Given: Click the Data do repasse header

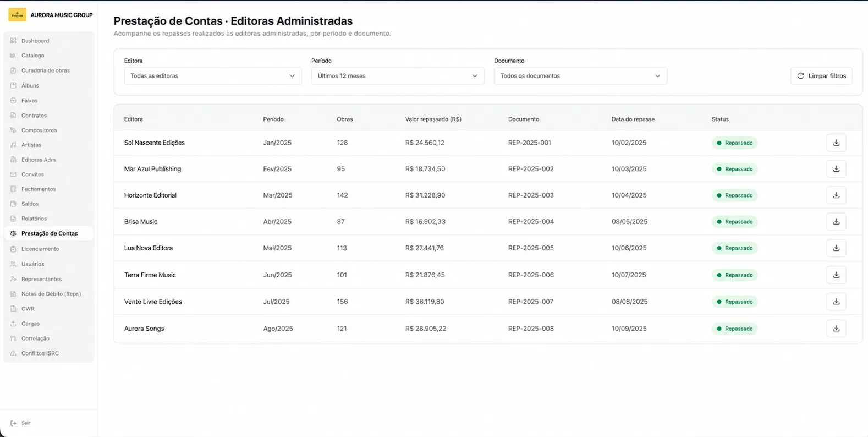Looking at the screenshot, I should coord(633,119).
